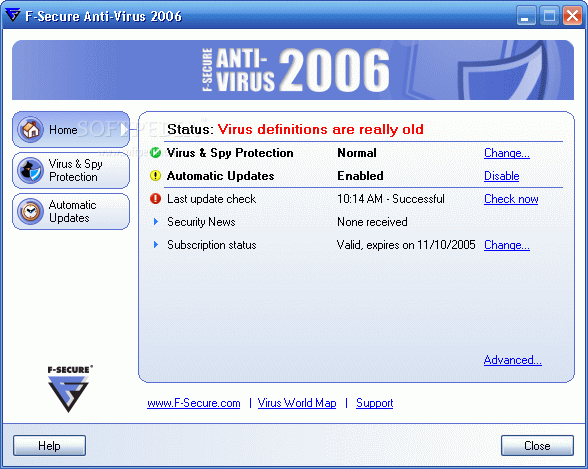This screenshot has width=588, height=469.
Task: Disable automatic updates via the Disable link
Action: (x=501, y=176)
